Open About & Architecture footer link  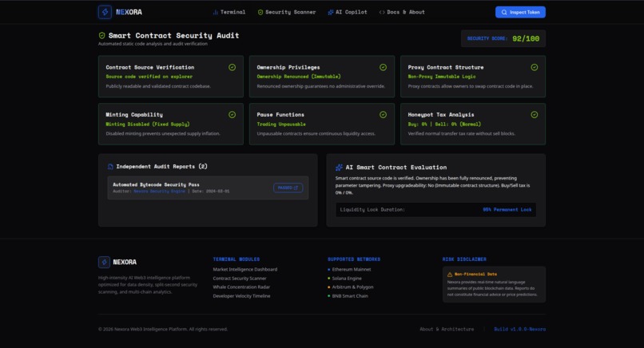point(447,329)
